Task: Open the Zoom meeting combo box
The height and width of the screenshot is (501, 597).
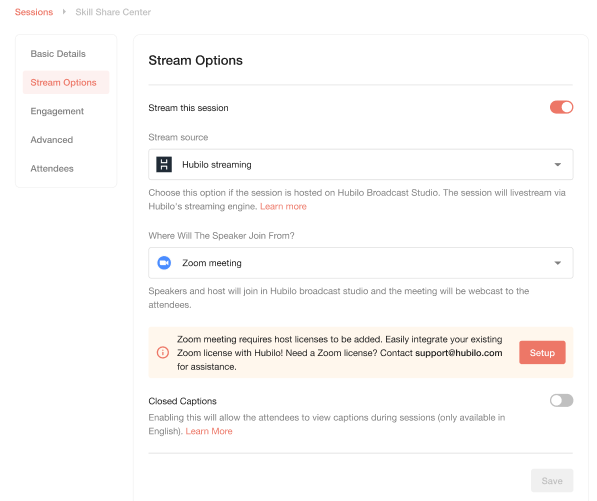Action: [361, 263]
